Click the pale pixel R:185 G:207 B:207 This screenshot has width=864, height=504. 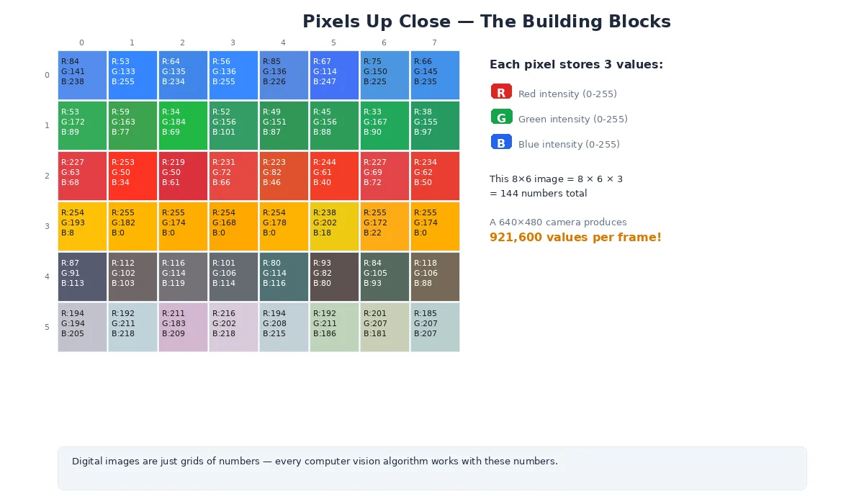[x=435, y=327]
